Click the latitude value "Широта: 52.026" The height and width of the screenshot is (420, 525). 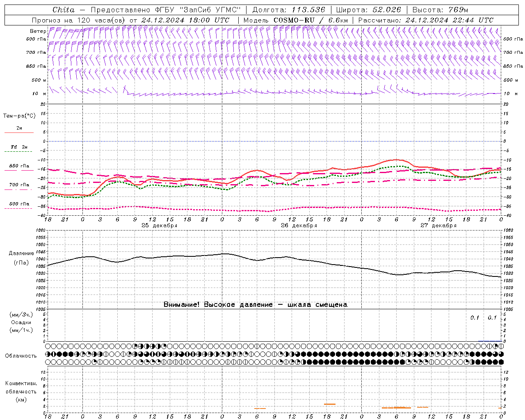click(x=368, y=10)
